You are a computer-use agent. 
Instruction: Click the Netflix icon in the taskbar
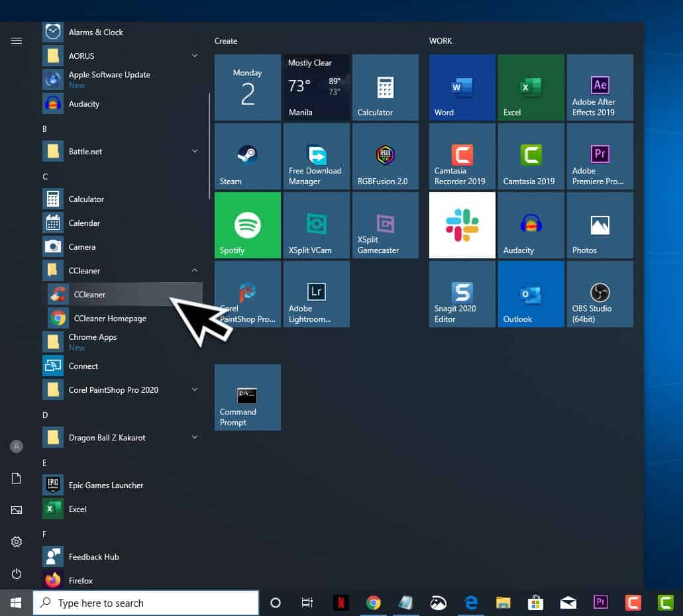(x=341, y=603)
